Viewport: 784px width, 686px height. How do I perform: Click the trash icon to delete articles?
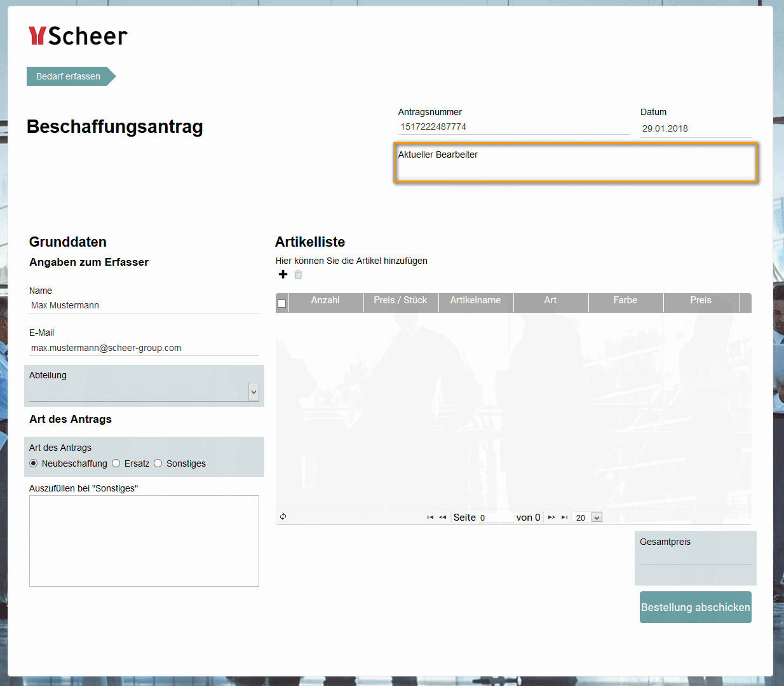(298, 275)
